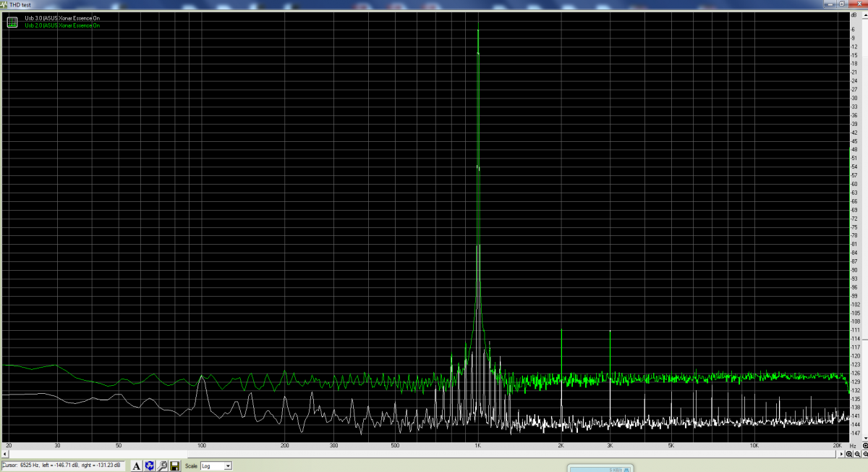The image size is (868, 472).
Task: Select the white 'Usb 3.0 (ASUS Xonar Essence On' legend entry
Action: point(62,17)
